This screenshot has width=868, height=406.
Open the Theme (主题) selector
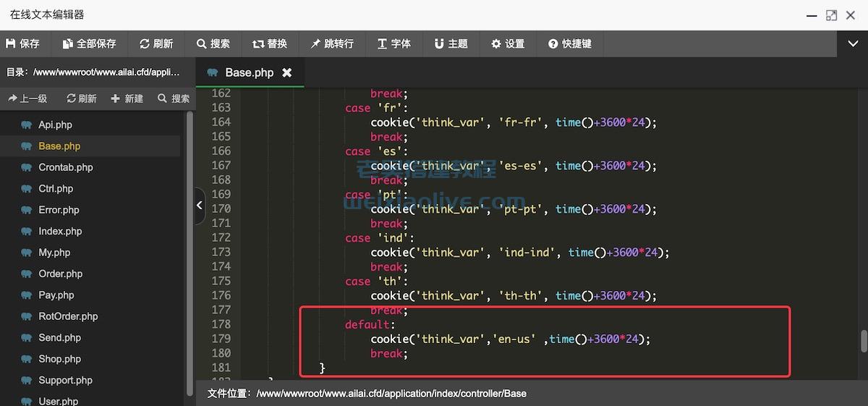(x=451, y=43)
